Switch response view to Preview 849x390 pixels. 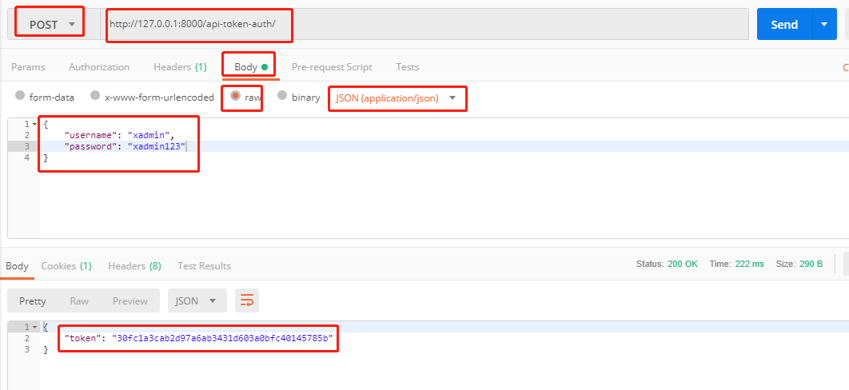(130, 301)
